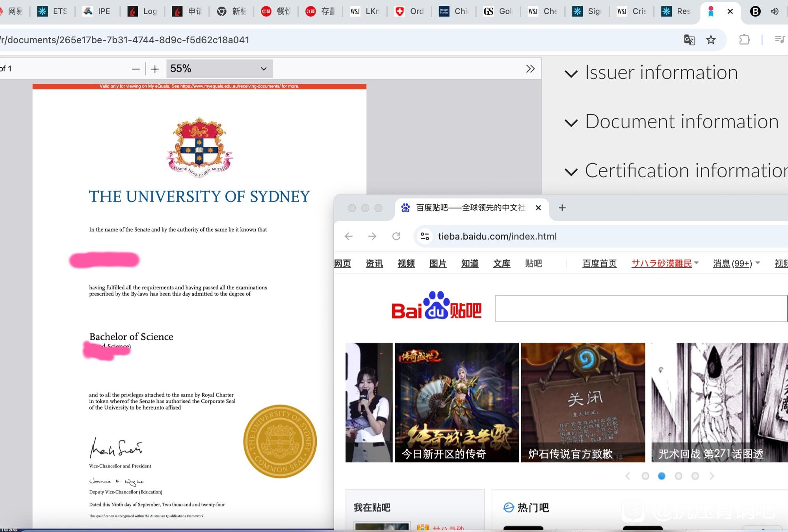The image size is (788, 532).
Task: Switch to the Morgan Stanley Chi tab
Action: pyautogui.click(x=454, y=11)
